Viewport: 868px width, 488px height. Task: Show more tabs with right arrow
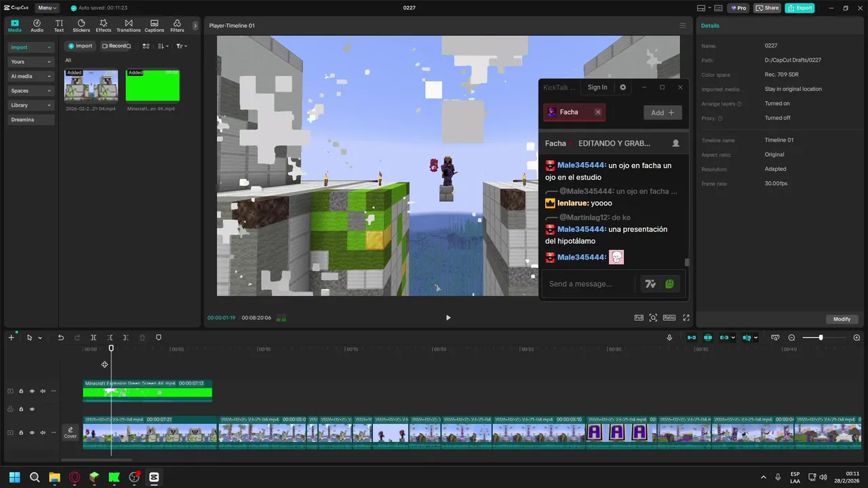(195, 26)
